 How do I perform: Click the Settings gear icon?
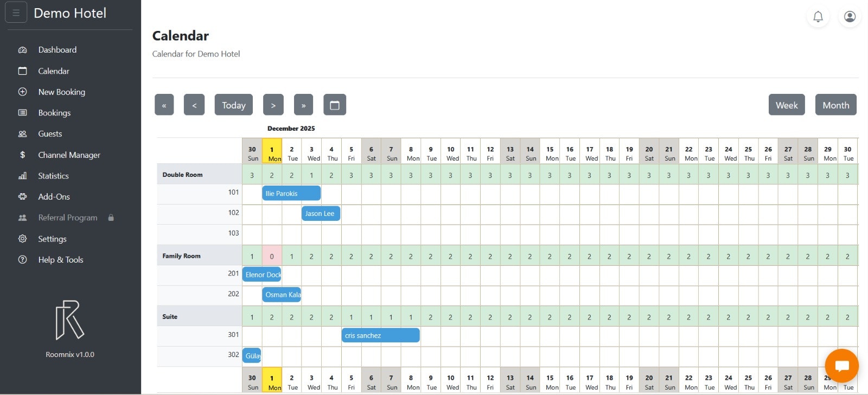[23, 239]
